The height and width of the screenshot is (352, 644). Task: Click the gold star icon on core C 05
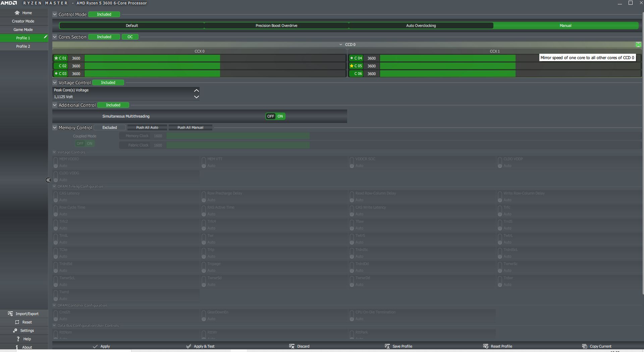tap(352, 66)
